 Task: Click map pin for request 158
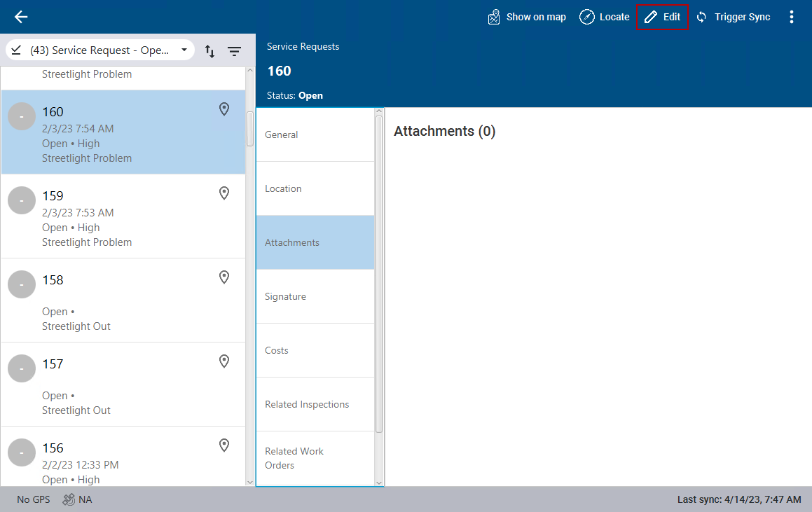point(224,277)
